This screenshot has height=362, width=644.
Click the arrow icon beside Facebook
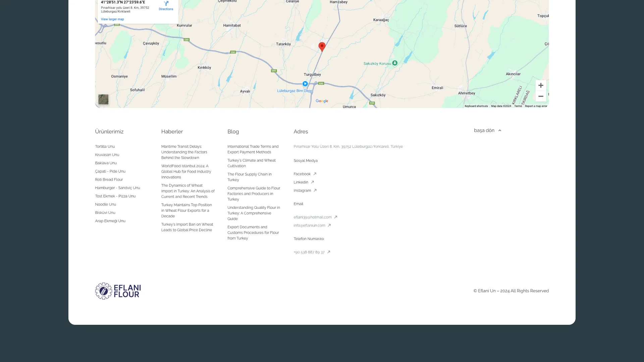(x=315, y=174)
